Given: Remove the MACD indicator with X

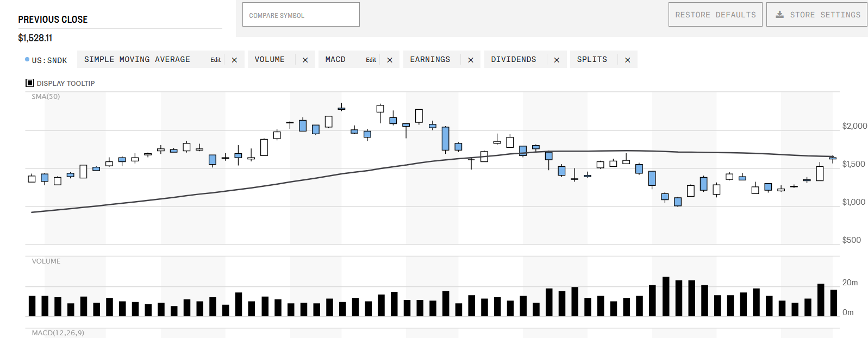Looking at the screenshot, I should click(x=390, y=60).
